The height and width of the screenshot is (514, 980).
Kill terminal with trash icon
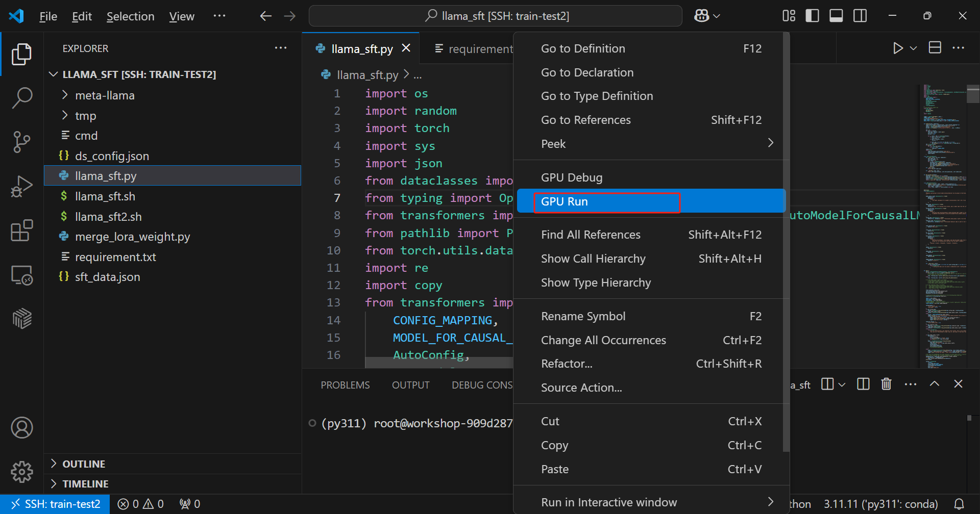pos(886,384)
